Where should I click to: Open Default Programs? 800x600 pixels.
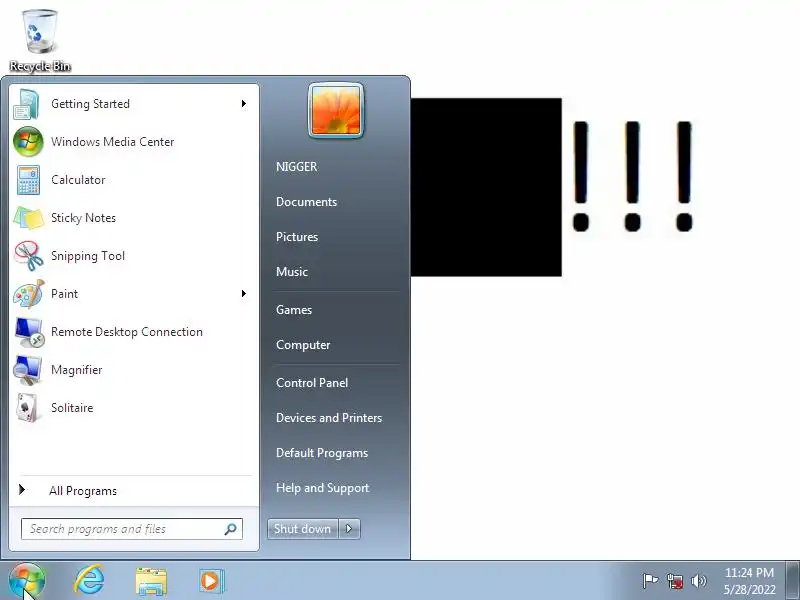coord(322,453)
